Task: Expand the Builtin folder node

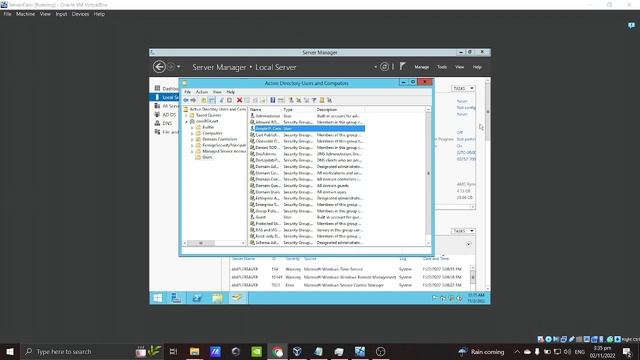Action: point(192,127)
